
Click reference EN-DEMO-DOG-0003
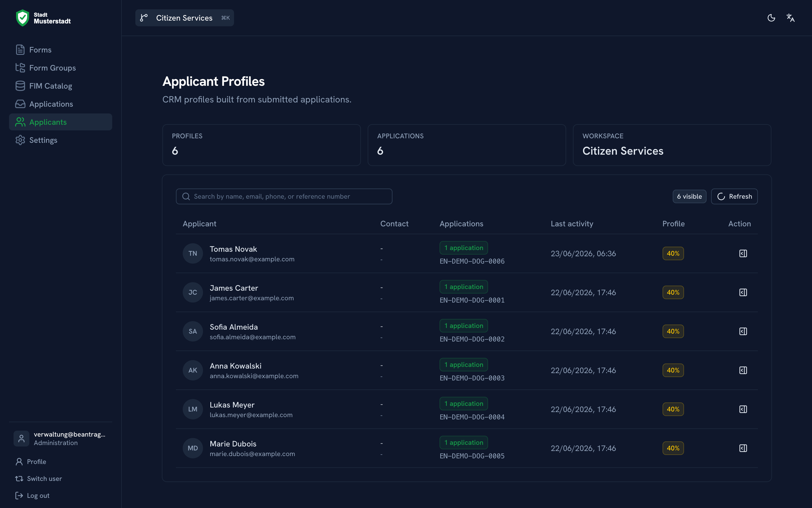(472, 378)
